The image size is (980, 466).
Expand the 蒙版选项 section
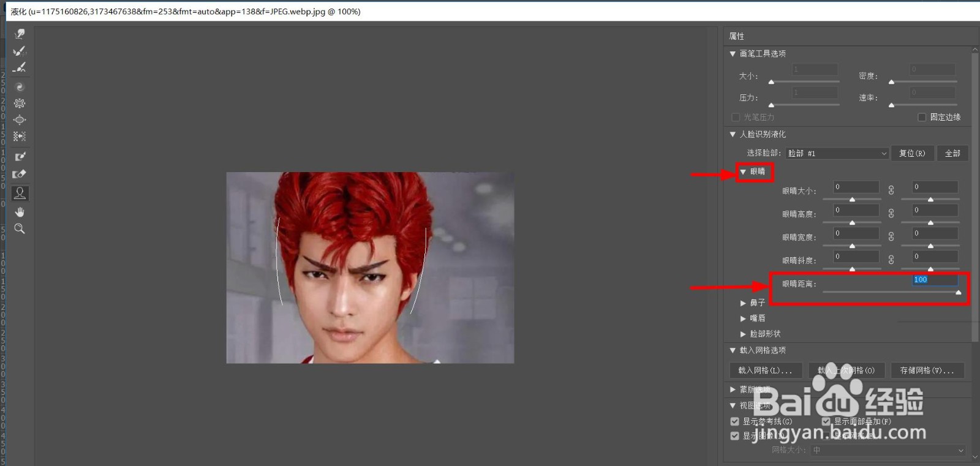[733, 389]
